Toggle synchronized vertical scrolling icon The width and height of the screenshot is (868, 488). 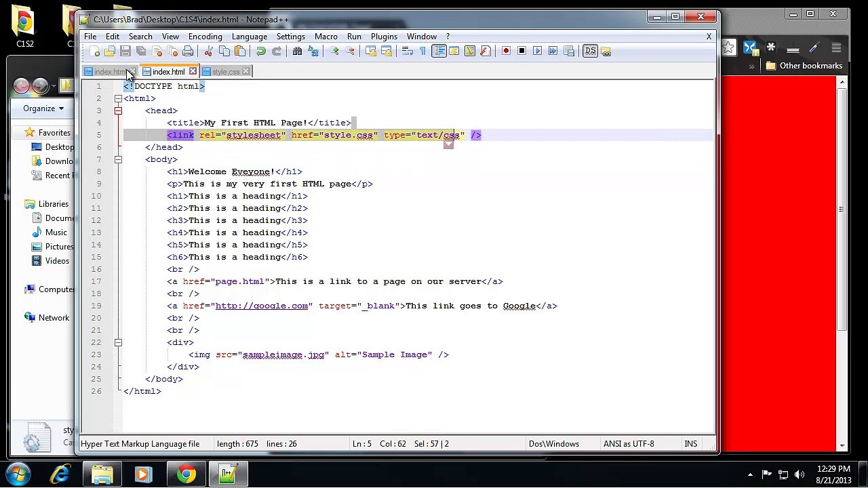point(370,52)
